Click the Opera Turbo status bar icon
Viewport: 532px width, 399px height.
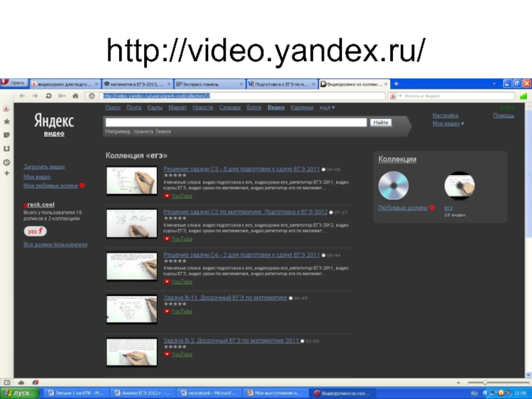pyautogui.click(x=35, y=382)
